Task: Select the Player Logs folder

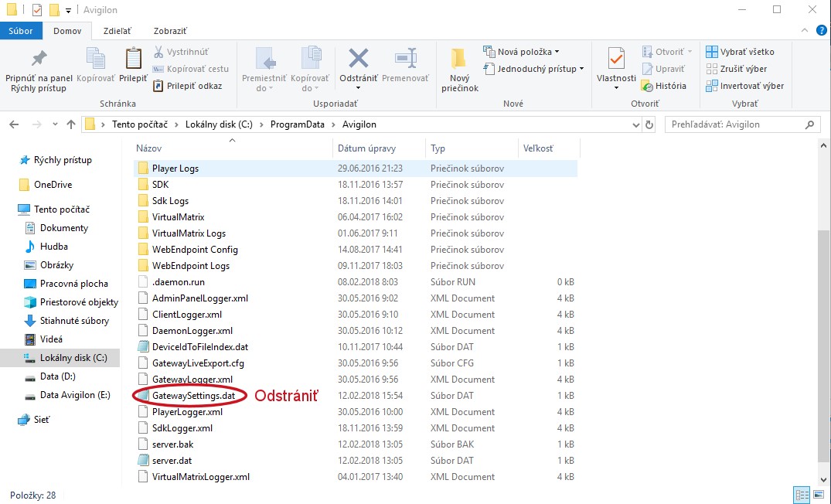Action: click(x=175, y=168)
